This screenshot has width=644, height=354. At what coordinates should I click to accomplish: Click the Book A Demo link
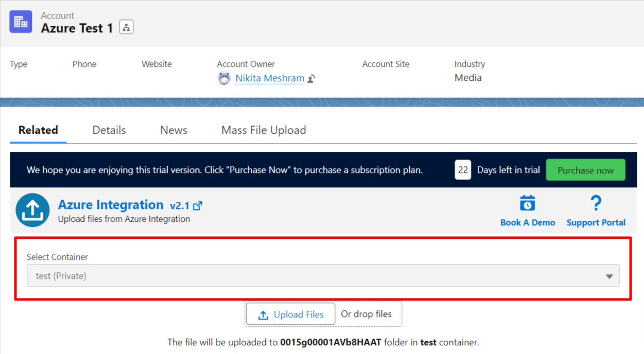[x=528, y=222]
